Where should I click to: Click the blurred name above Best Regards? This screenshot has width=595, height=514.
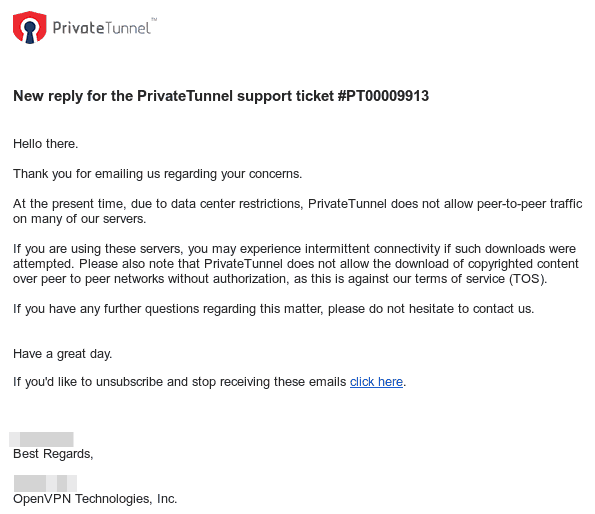(x=41, y=439)
